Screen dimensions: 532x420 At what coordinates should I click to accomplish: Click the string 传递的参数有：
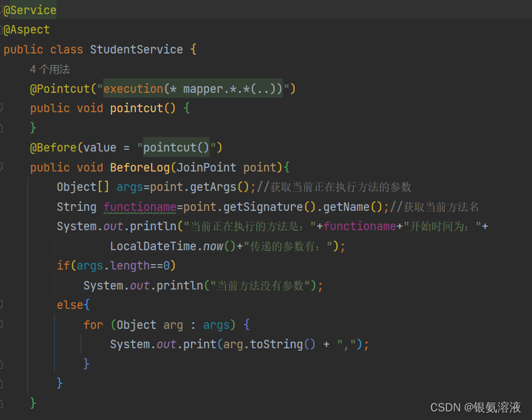[x=288, y=246]
